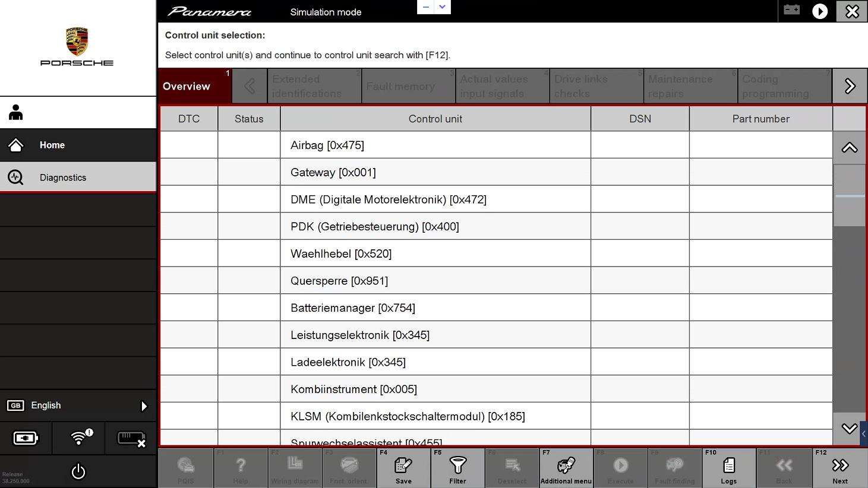Select Airbag [0x475] control unit

click(496, 145)
